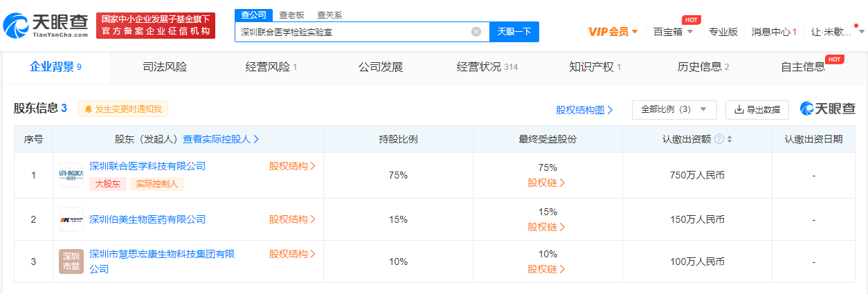Open 股权链 for the 15% shareholder

(547, 227)
